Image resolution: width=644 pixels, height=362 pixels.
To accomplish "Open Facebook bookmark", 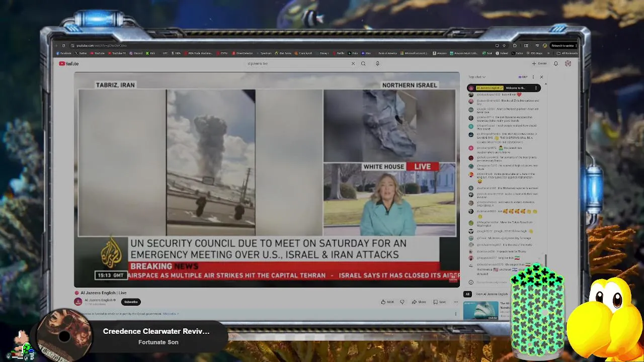I will tap(64, 53).
